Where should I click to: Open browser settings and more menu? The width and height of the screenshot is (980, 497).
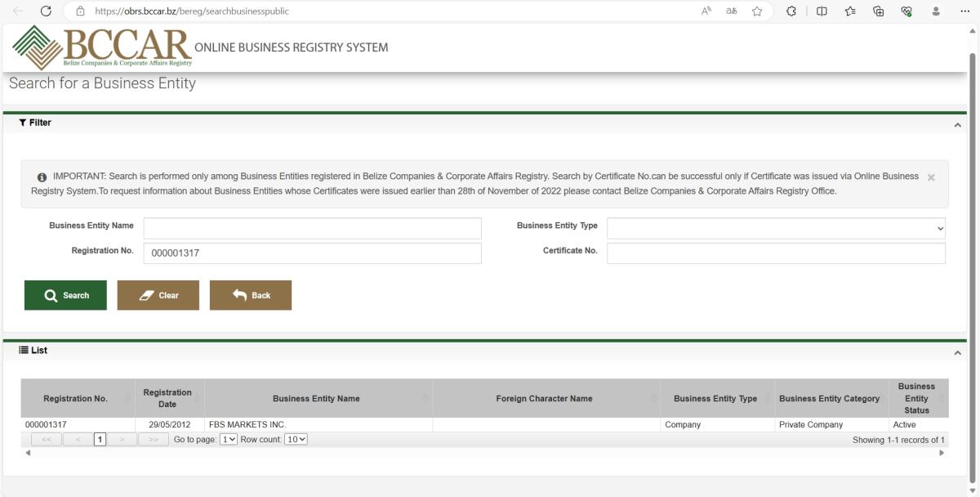pos(964,11)
